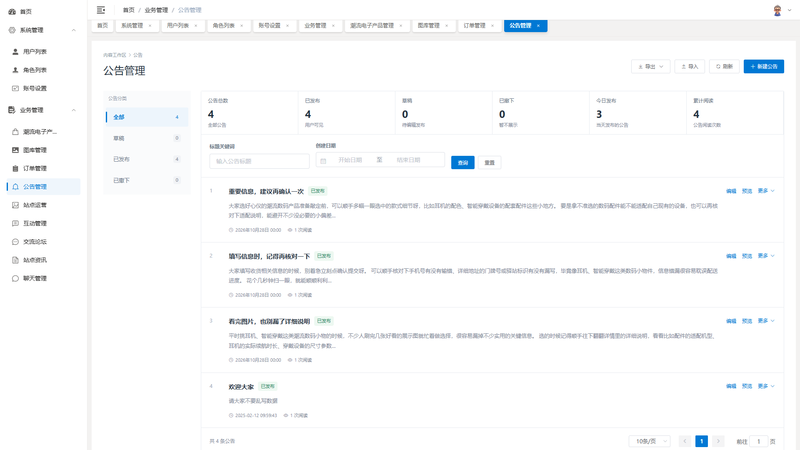Preview the 重要信息 announcement

coord(747,191)
